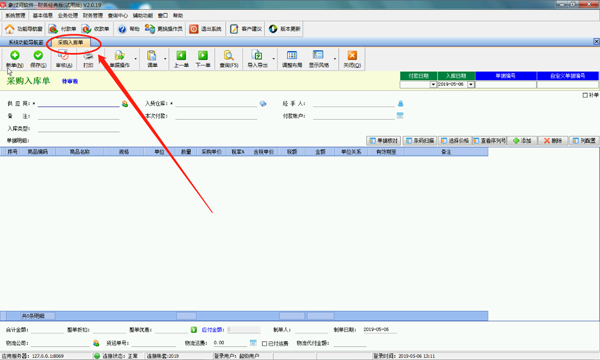Expand the 单据操作 dropdown arrow

coord(135,59)
